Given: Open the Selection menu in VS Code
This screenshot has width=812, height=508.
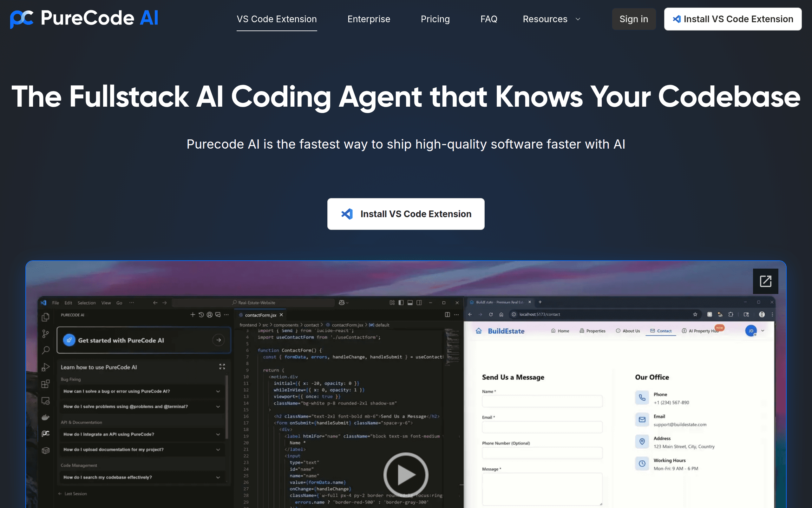Looking at the screenshot, I should coord(87,303).
